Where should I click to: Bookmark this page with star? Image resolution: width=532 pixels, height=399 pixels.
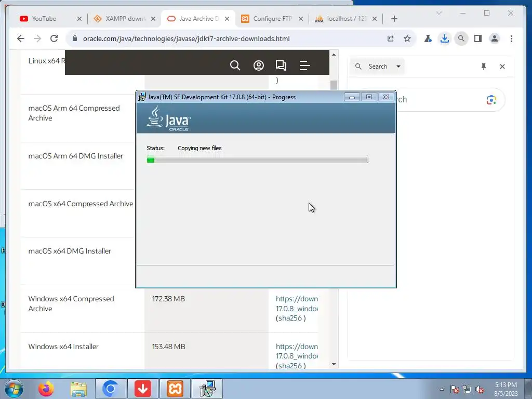click(407, 38)
